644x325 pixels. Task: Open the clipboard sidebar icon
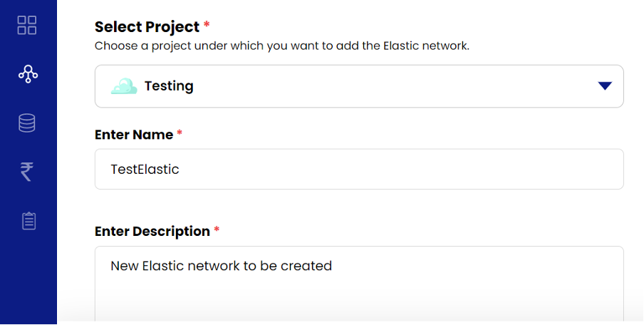click(x=28, y=221)
